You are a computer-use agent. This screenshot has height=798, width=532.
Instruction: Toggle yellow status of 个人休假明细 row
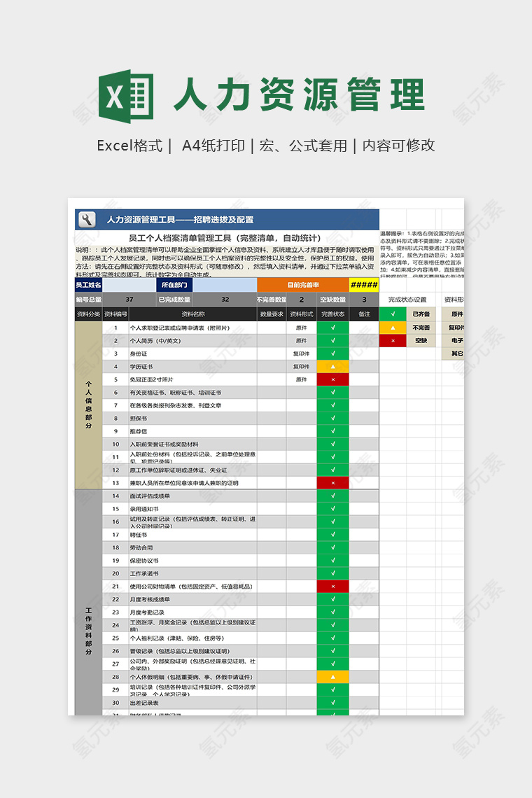pyautogui.click(x=333, y=677)
